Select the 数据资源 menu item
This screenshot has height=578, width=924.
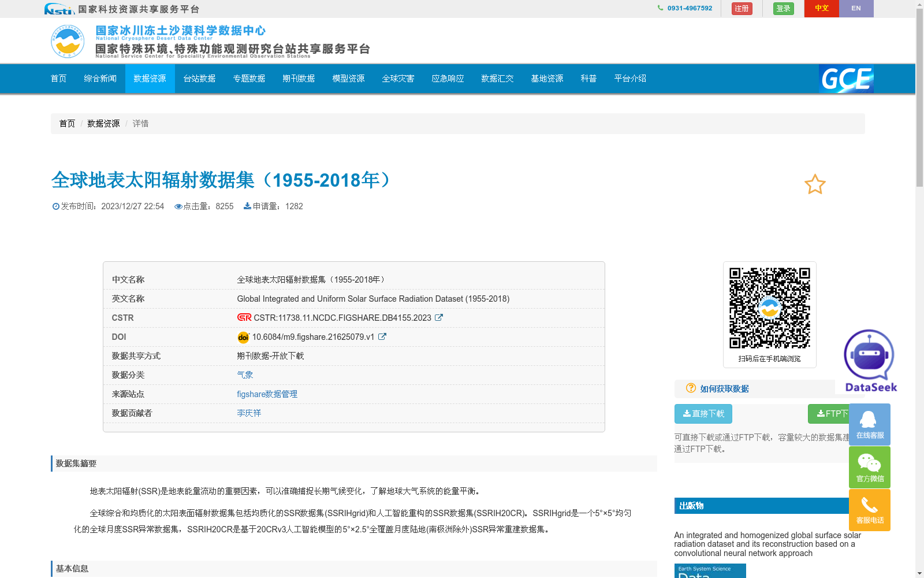point(150,79)
